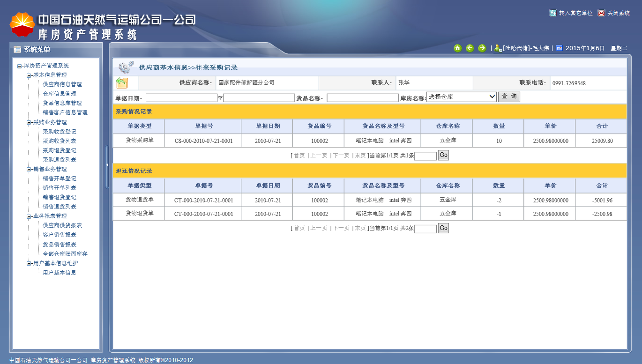Screen dimensions: 642x364
Task: Focus the end date field after 至
Action: point(259,98)
